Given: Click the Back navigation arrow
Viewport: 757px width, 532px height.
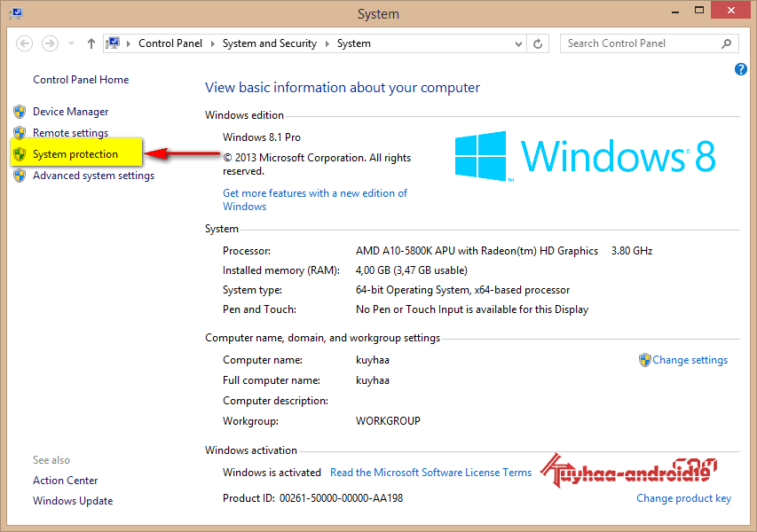Looking at the screenshot, I should (25, 43).
